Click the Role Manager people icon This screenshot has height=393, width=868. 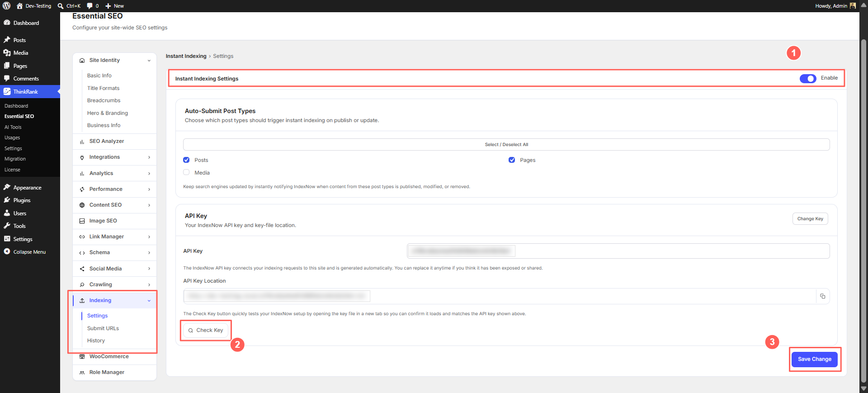coord(82,373)
